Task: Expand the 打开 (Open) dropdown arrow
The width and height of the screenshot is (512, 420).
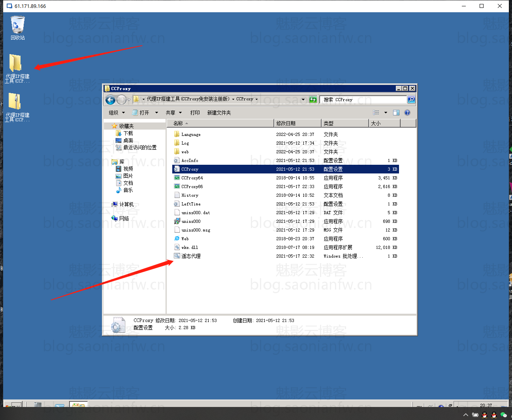Action: tap(156, 113)
